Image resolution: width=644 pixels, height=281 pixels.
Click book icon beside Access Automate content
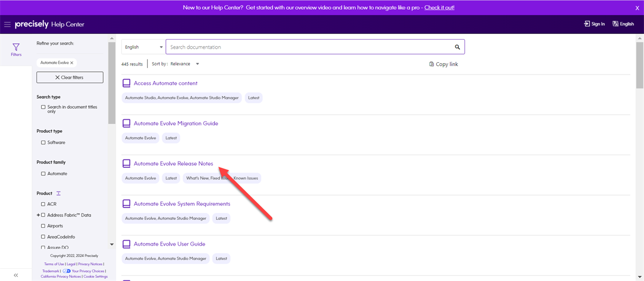[127, 83]
